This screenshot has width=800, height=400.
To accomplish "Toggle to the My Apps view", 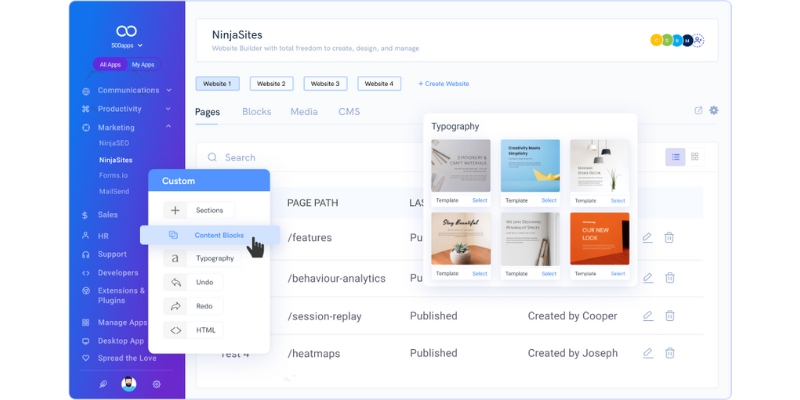I will [143, 64].
